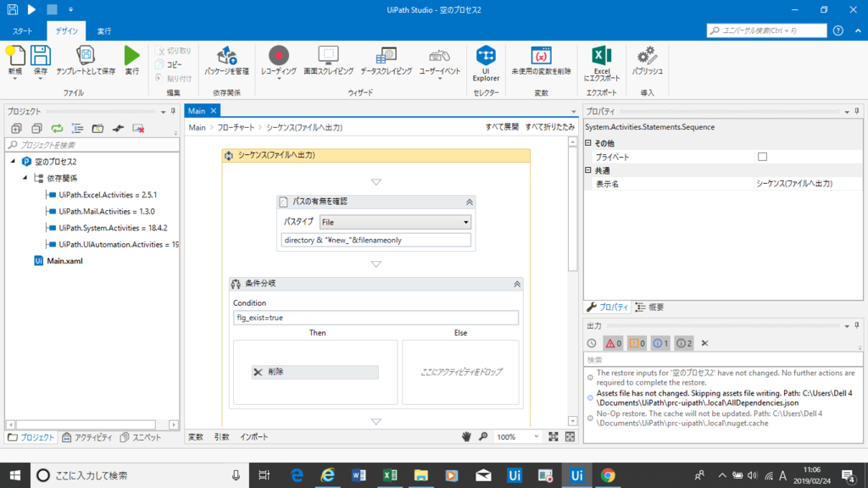Collapse 依存関係 tree node

[x=25, y=178]
